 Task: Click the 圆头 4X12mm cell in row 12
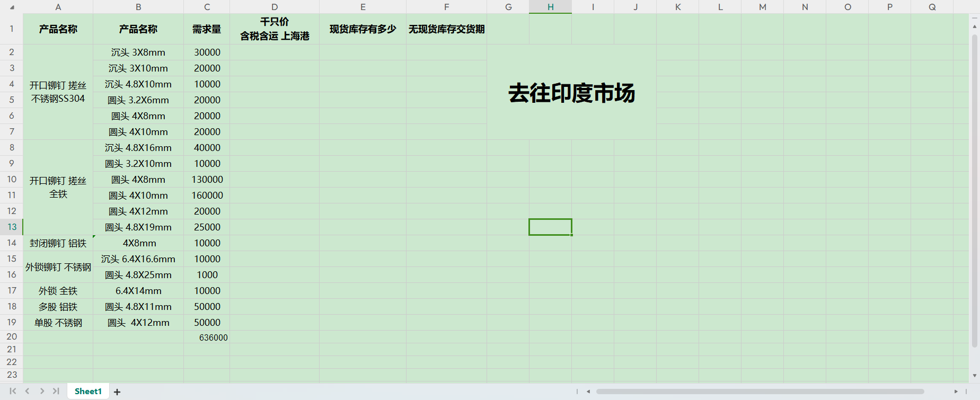point(138,211)
